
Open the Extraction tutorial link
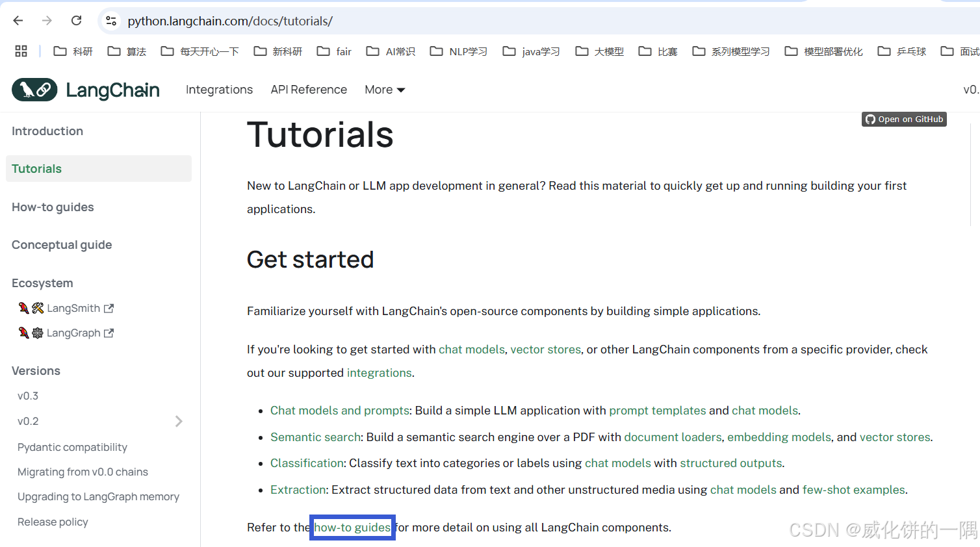pyautogui.click(x=298, y=490)
